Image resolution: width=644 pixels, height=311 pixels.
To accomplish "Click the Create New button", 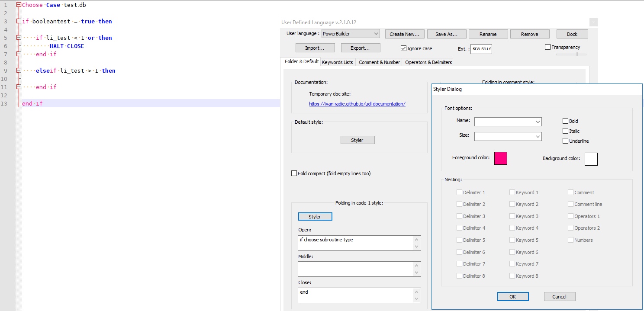I will pos(404,34).
